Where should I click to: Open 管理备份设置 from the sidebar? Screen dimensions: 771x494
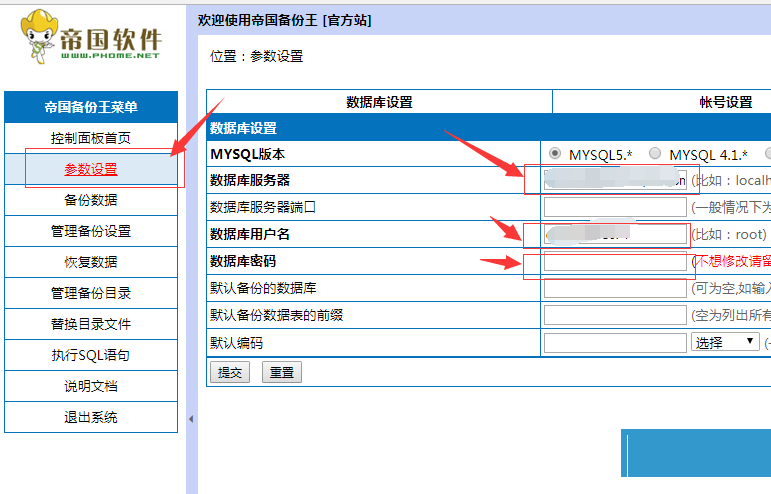coord(91,231)
